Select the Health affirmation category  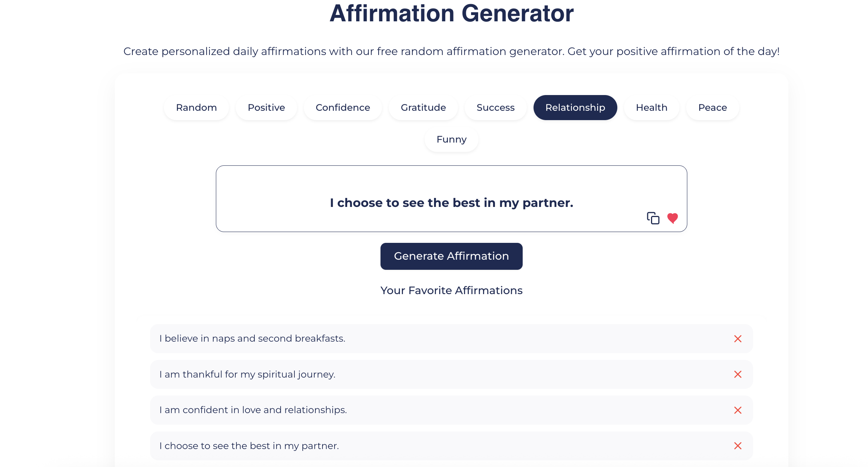(651, 107)
